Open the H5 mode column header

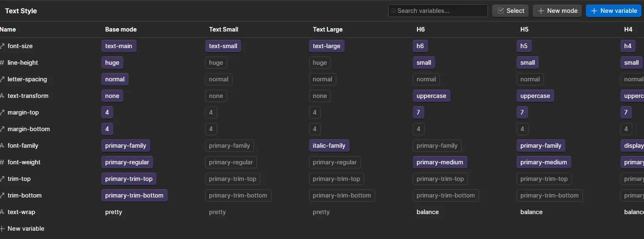[524, 29]
